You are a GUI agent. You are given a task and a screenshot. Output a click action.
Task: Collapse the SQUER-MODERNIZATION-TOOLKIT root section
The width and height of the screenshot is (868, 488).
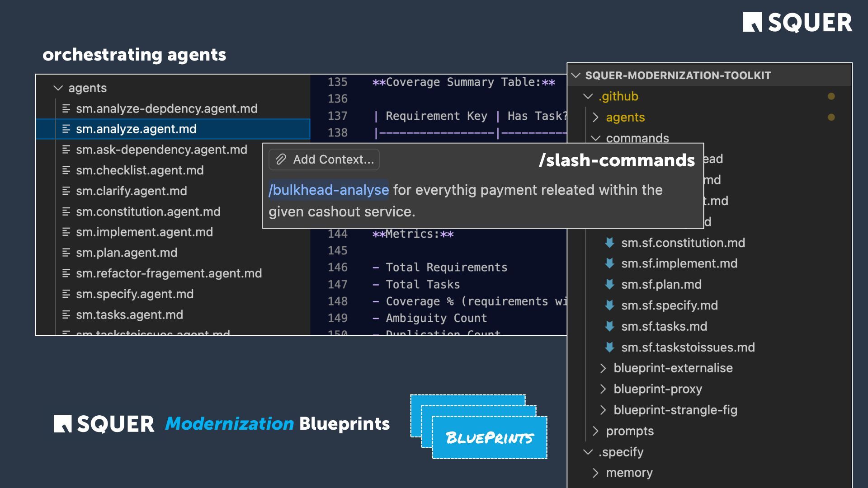[576, 75]
